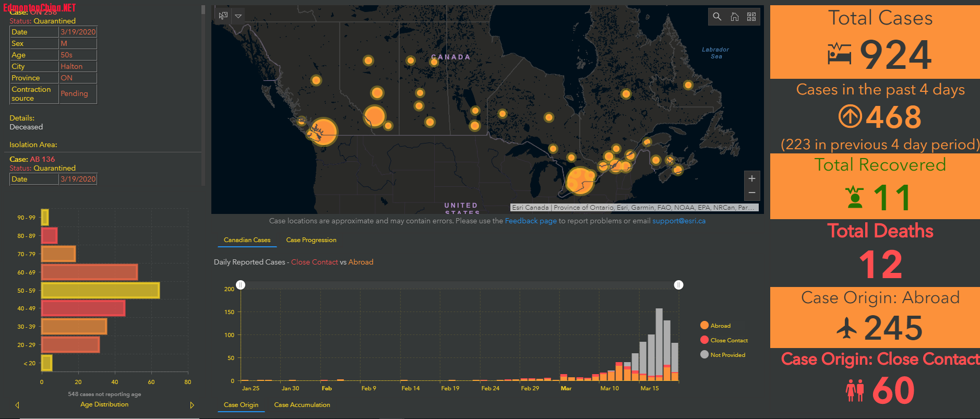This screenshot has height=419, width=980.
Task: Select the 80 - 89 age bar
Action: click(49, 236)
